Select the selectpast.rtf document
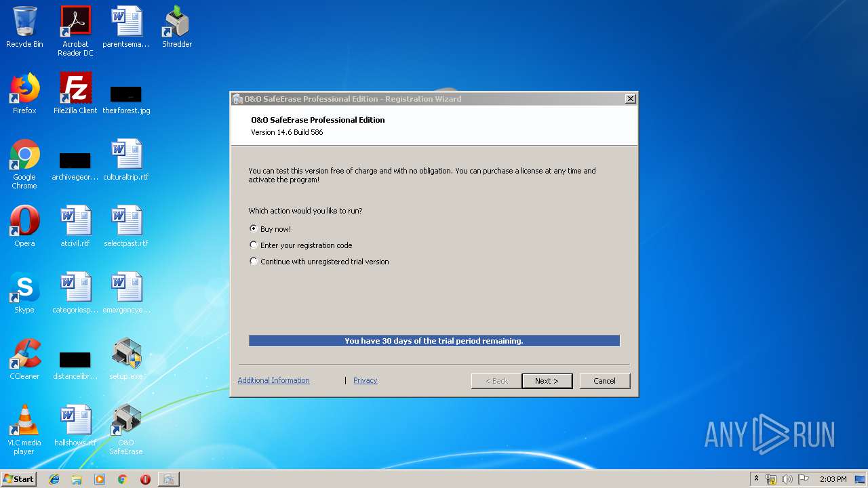This screenshot has width=868, height=488. tap(126, 226)
